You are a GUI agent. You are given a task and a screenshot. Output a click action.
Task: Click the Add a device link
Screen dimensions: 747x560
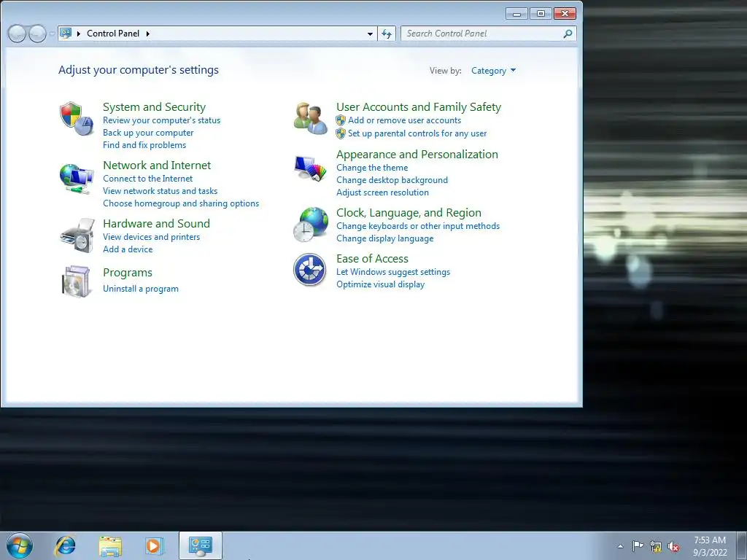pyautogui.click(x=128, y=249)
